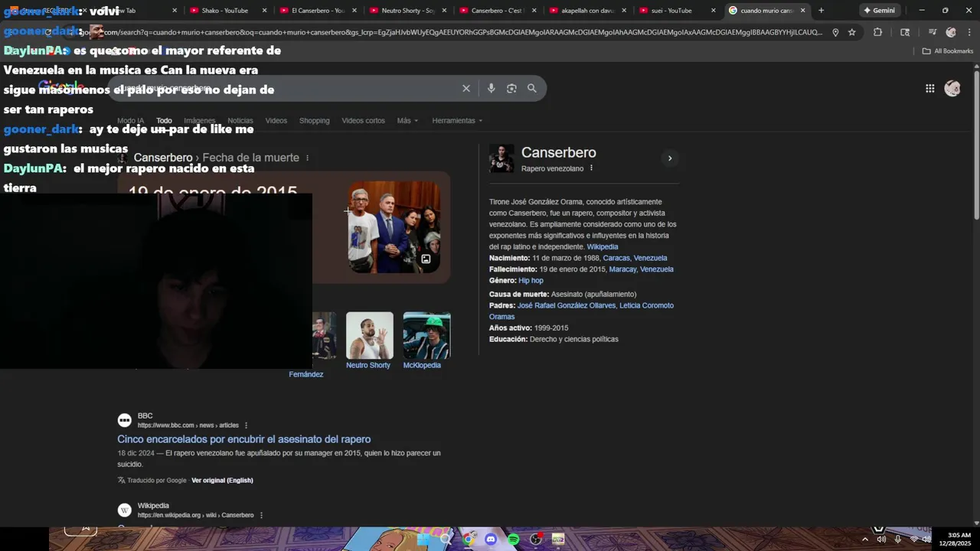Click Ver original (English) on BBC result
980x551 pixels.
(222, 481)
